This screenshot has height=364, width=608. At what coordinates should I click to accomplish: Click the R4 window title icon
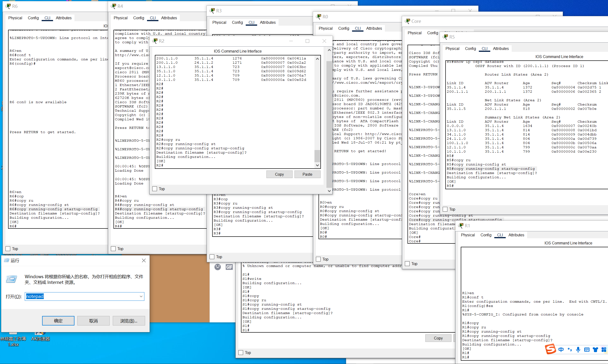tap(113, 6)
